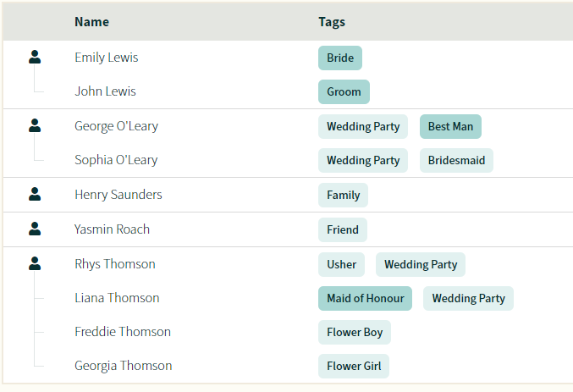
Task: Click the Bridesmaid tag for Sophia O'Leary
Action: (456, 161)
